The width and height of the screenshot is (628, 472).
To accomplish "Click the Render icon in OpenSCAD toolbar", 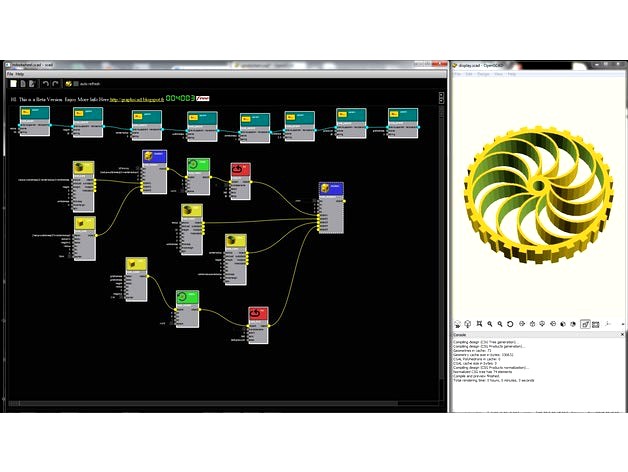I will point(467,324).
